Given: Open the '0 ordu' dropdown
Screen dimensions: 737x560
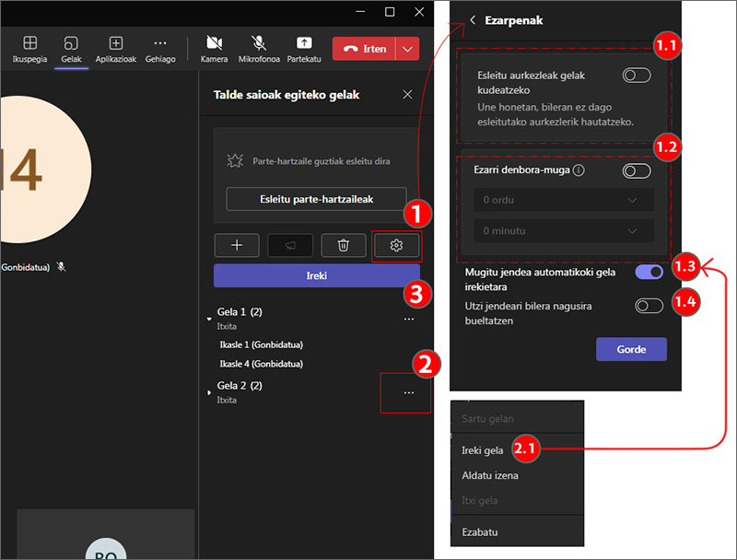Looking at the screenshot, I should tap(558, 200).
